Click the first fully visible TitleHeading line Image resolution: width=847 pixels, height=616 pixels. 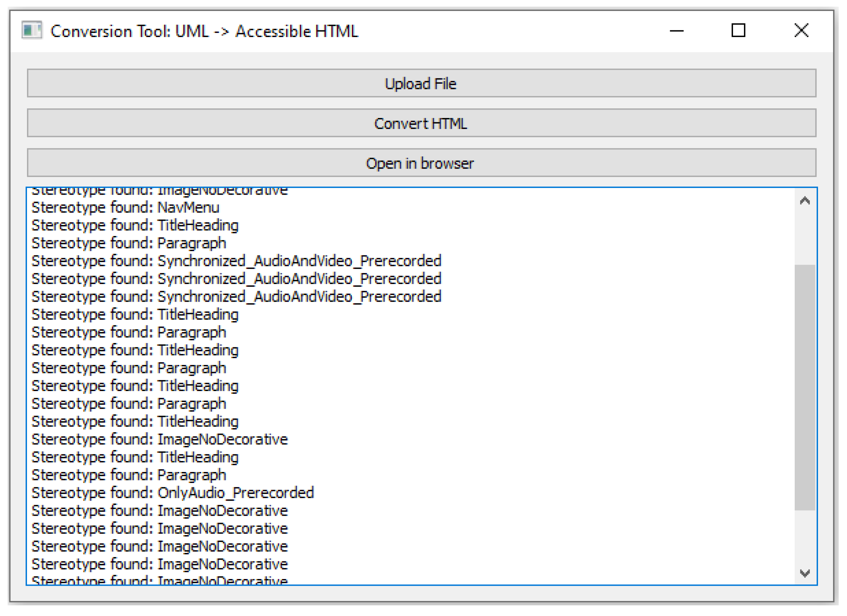(135, 225)
